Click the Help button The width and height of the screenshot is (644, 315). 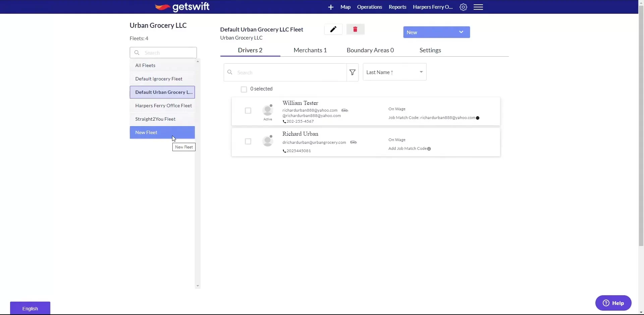click(614, 303)
